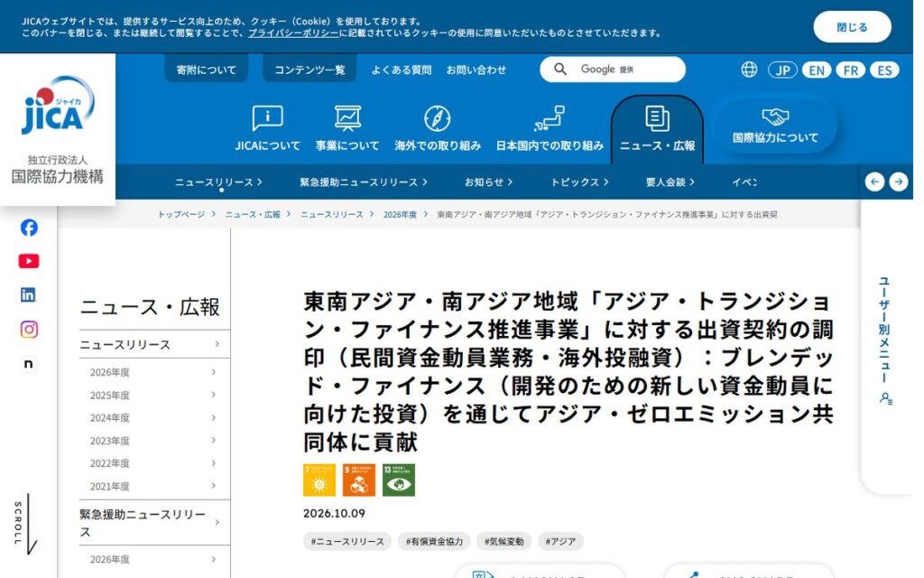The image size is (924, 578).
Task: Click the 国際協力機構 name under the logo
Action: 58,176
